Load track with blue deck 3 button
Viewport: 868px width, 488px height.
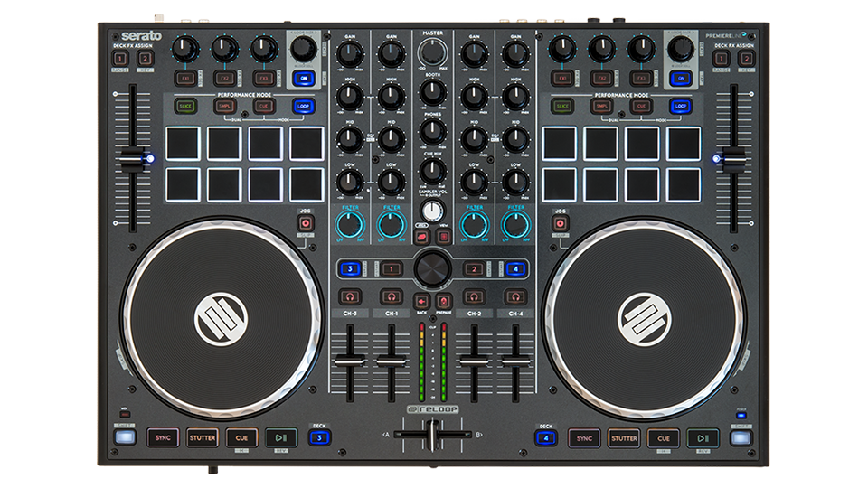[350, 269]
